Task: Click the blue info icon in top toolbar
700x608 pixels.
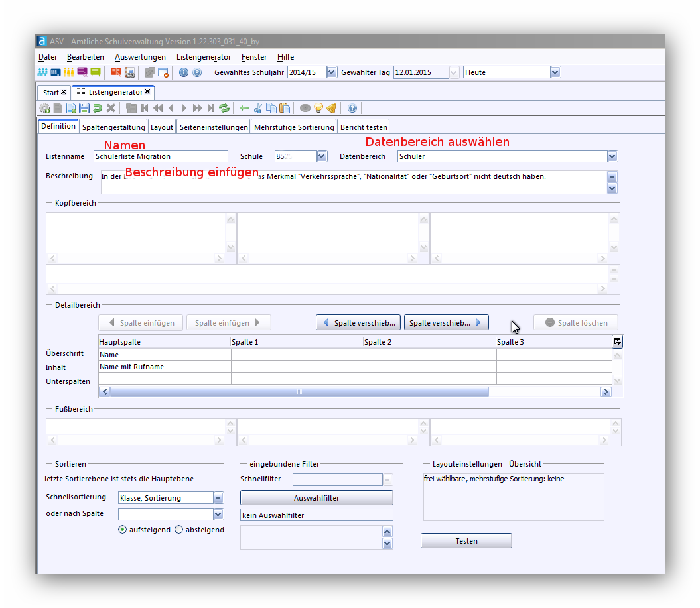Action: tap(184, 72)
